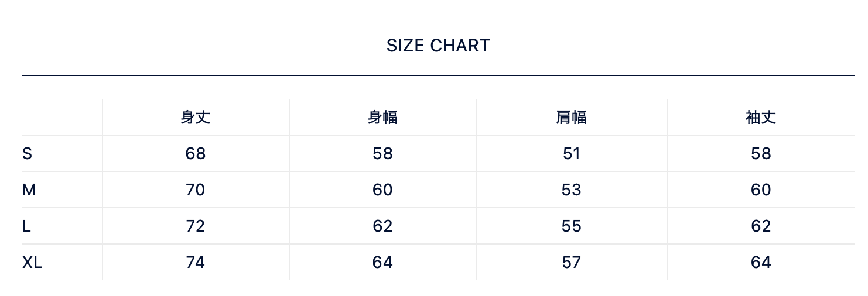868x296 pixels.
Task: Click the 袖丈 column header
Action: (761, 118)
